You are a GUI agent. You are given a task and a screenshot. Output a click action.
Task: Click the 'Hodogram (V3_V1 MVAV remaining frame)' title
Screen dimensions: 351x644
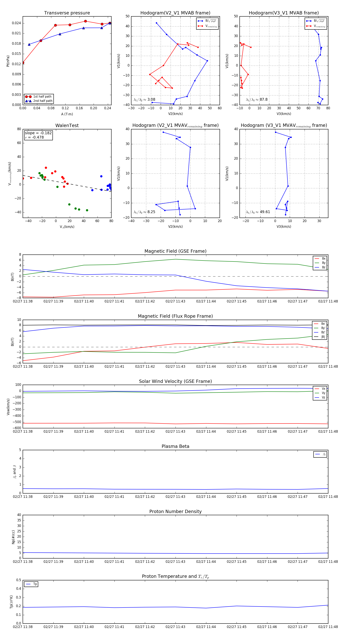tap(284, 125)
